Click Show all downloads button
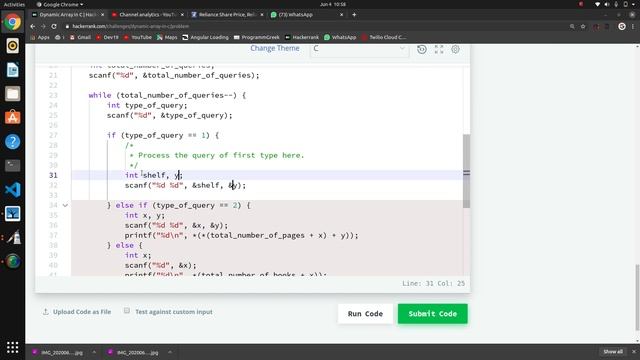The height and width of the screenshot is (360, 640). point(613,352)
